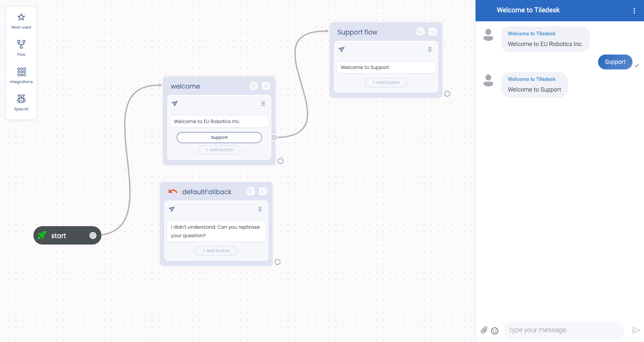Open the form icon on defaultFallback block

click(x=263, y=191)
